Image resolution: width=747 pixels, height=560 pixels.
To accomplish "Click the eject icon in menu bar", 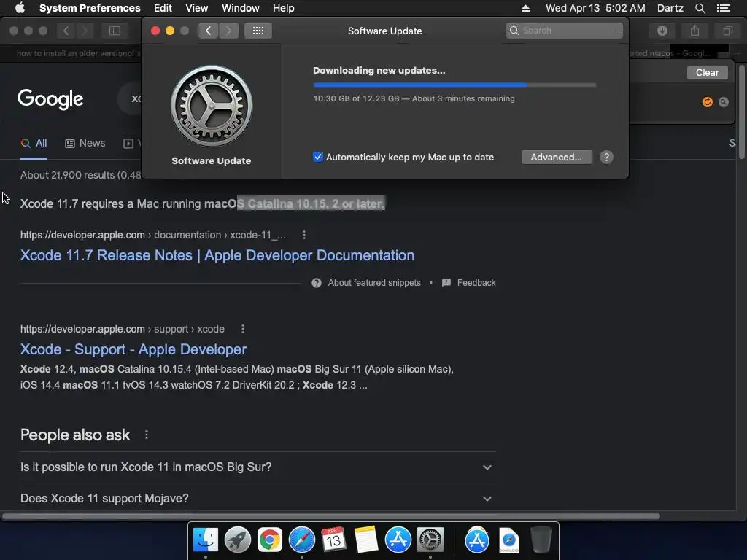I will point(525,8).
